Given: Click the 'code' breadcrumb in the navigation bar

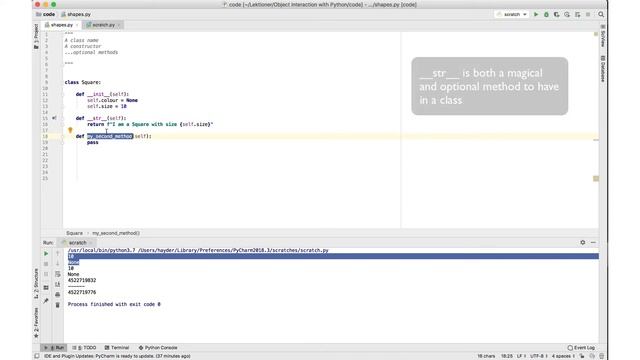Looking at the screenshot, I should click(x=45, y=14).
